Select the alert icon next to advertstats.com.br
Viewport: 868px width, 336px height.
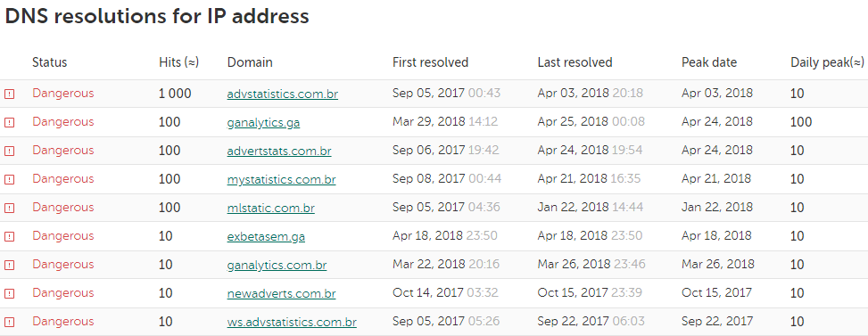tap(10, 151)
